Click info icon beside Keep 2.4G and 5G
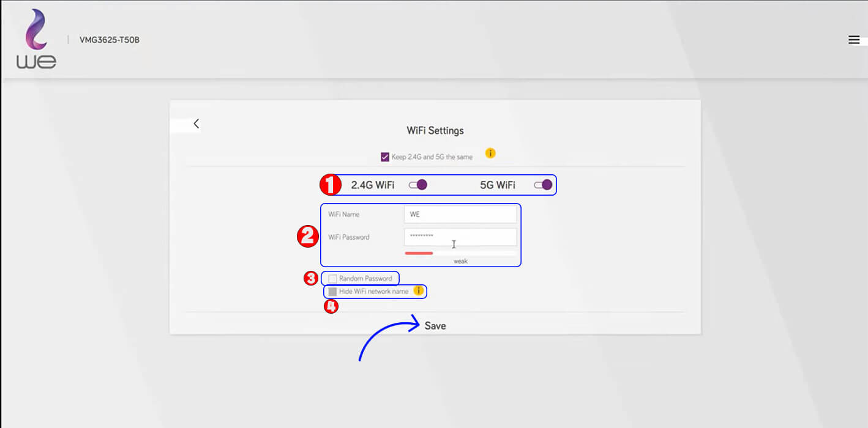This screenshot has height=428, width=868. pyautogui.click(x=490, y=153)
